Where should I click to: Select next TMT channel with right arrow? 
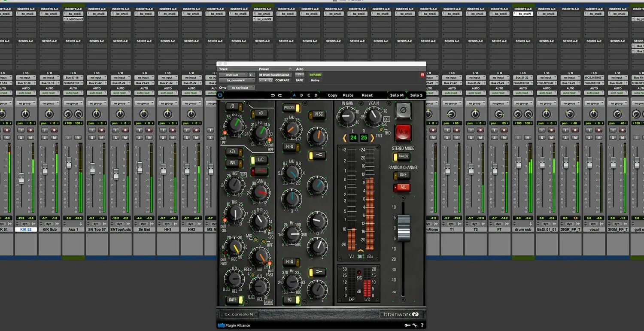point(372,138)
